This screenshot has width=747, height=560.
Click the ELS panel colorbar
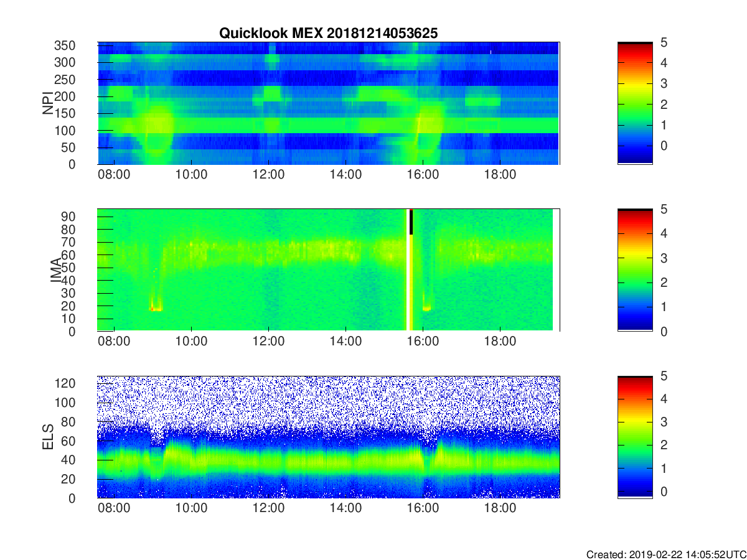pos(635,437)
